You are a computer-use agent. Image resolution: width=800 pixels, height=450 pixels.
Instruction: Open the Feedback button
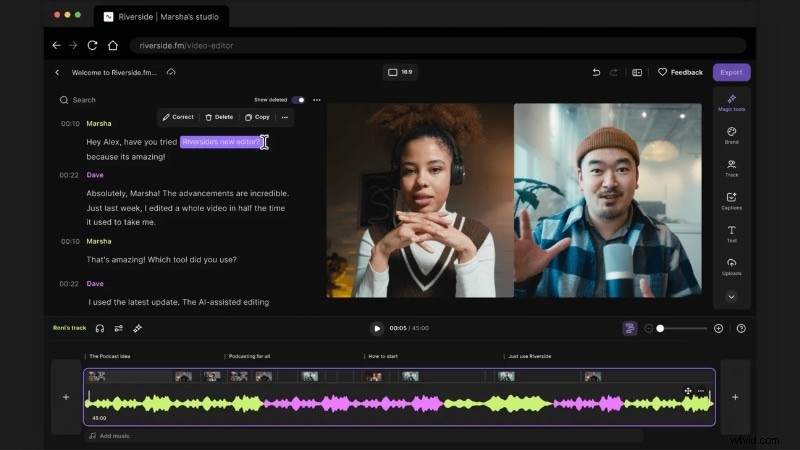(x=680, y=72)
